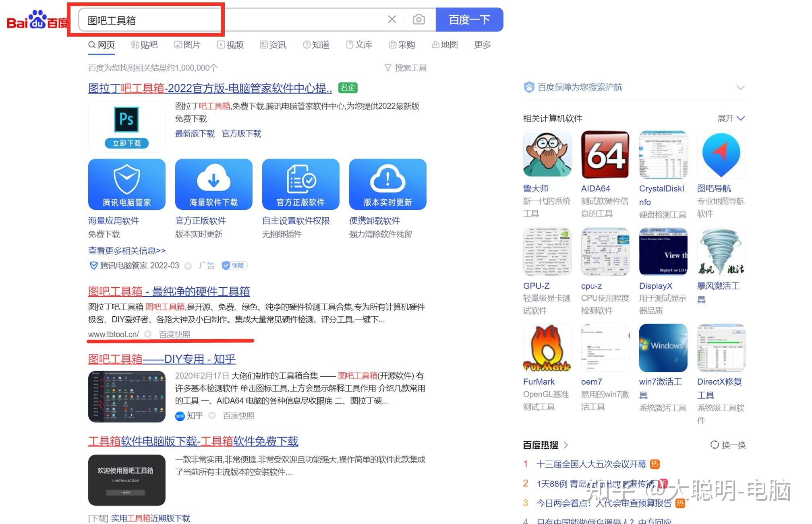Click the 百度一下 search button
812x524 pixels.
click(x=469, y=20)
